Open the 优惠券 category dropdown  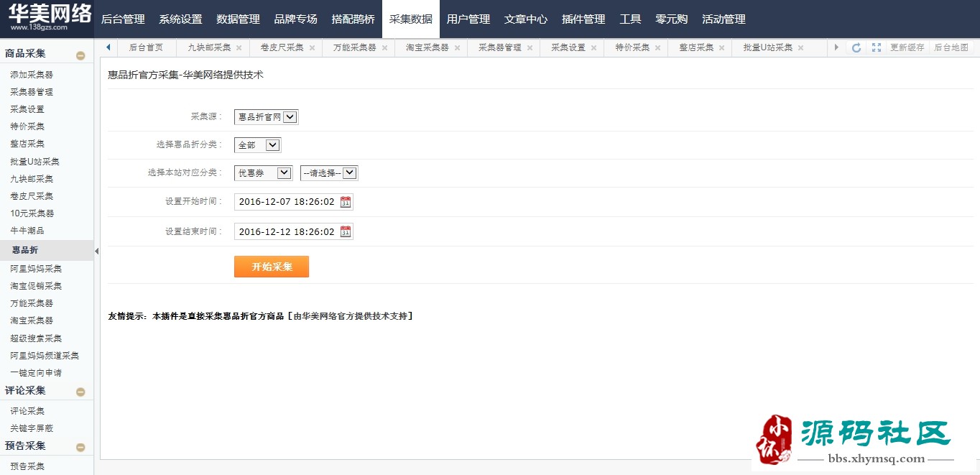coord(263,173)
